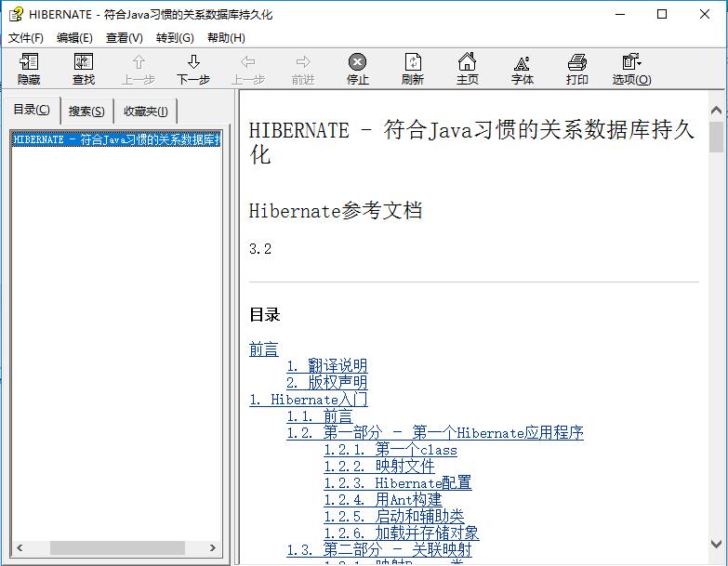Image resolution: width=728 pixels, height=566 pixels.
Task: Switch to the 目录(C) tab
Action: click(x=32, y=110)
